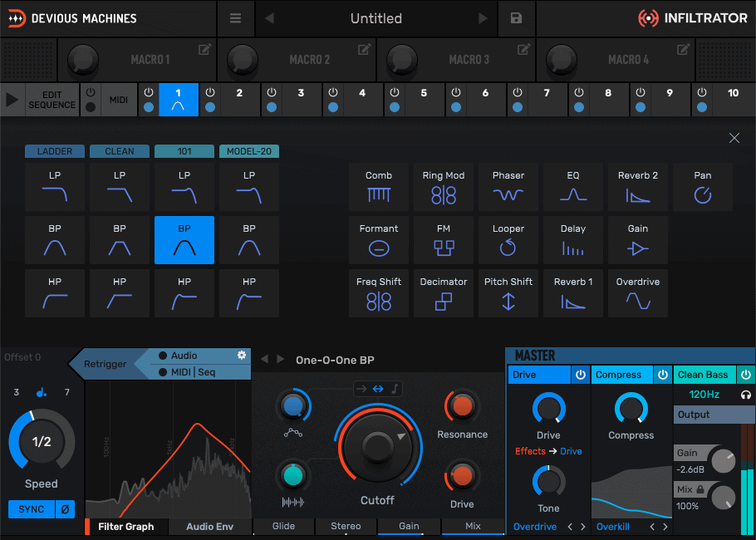
Task: Open the Untitled preset name menu
Action: (376, 18)
